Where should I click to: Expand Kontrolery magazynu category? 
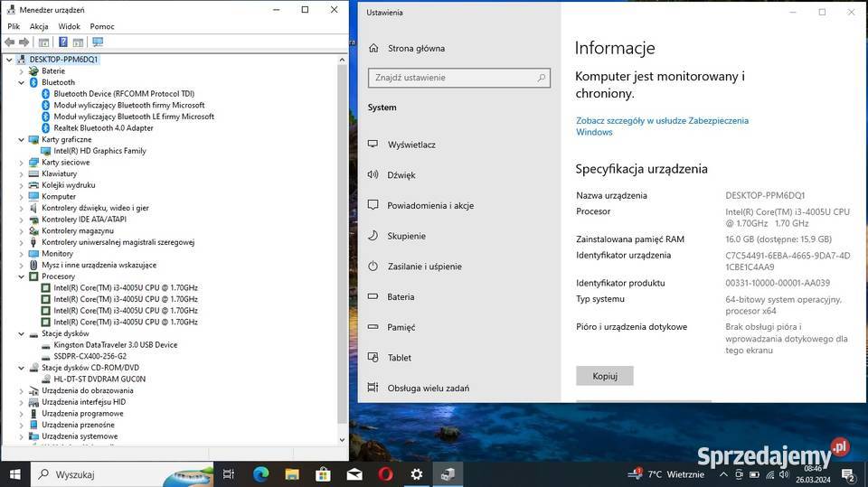(21, 230)
